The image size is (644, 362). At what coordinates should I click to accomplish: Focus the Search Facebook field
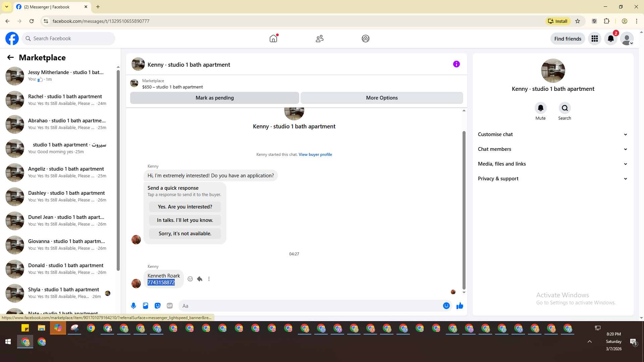[x=68, y=39]
